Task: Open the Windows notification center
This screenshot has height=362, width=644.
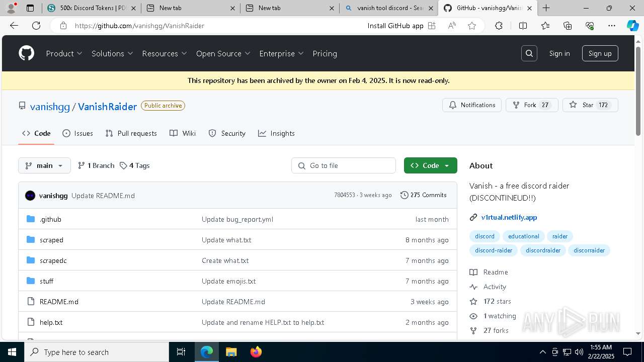Action: point(627,352)
